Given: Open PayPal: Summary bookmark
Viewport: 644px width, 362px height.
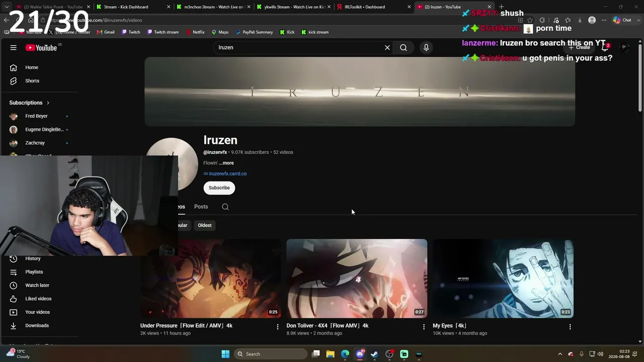Looking at the screenshot, I should click(x=254, y=32).
